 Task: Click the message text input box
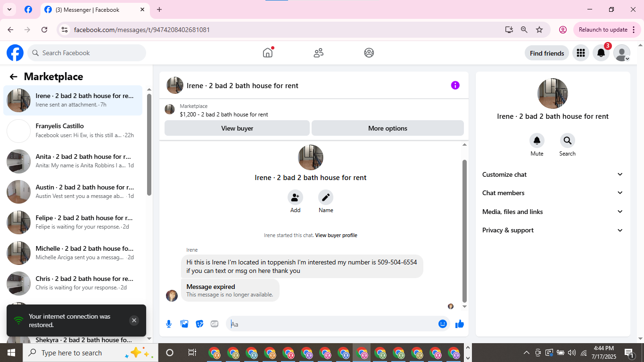click(x=332, y=324)
